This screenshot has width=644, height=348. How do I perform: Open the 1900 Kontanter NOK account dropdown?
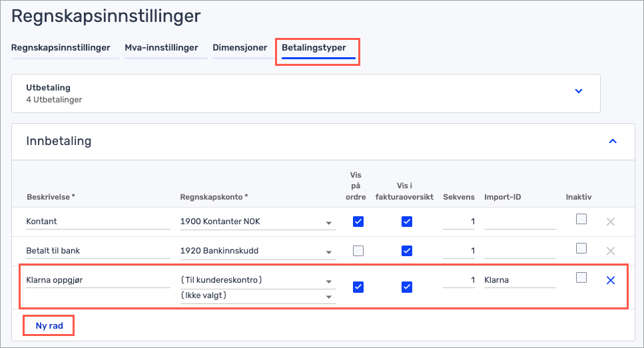point(328,224)
